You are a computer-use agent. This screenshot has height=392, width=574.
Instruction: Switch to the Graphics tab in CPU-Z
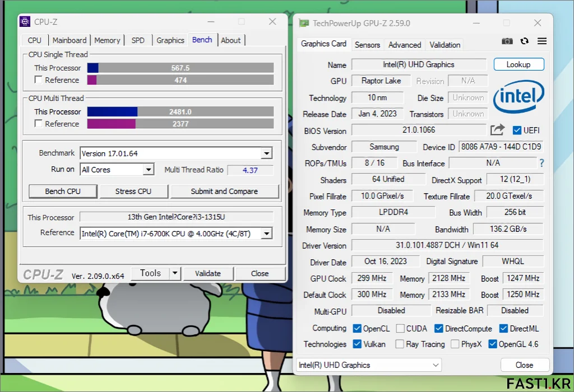coord(170,40)
